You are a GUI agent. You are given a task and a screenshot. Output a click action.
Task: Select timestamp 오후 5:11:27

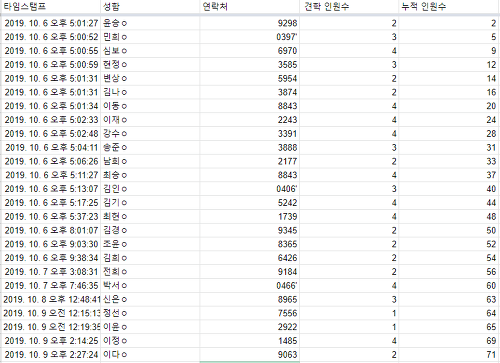coord(50,175)
